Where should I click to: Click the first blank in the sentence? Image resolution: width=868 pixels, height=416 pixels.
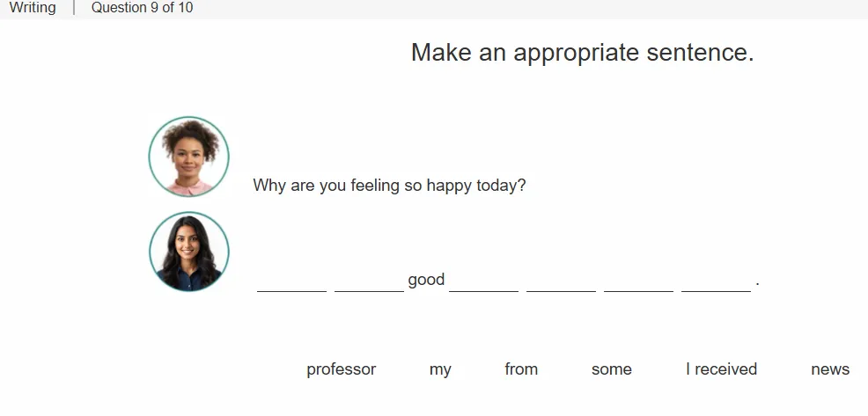pyautogui.click(x=291, y=282)
